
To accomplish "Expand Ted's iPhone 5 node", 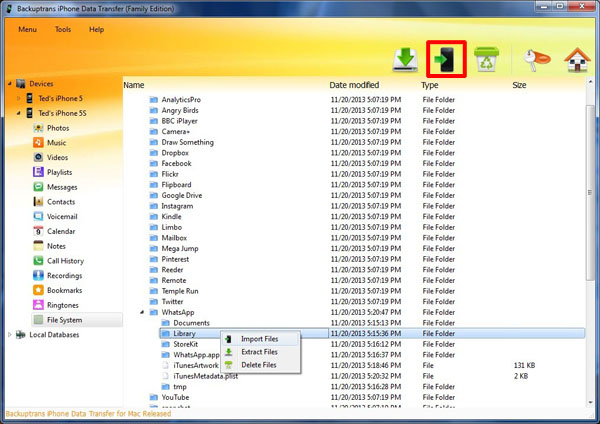I will pos(18,98).
